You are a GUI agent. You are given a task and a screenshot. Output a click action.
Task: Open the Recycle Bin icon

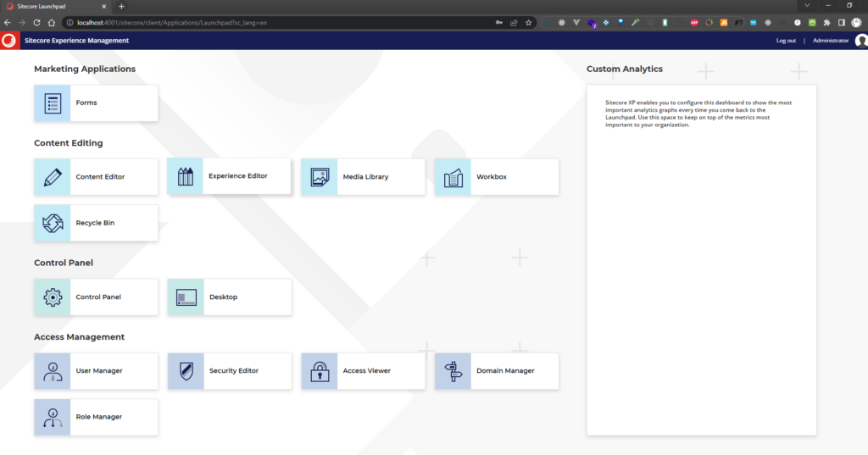click(x=53, y=223)
